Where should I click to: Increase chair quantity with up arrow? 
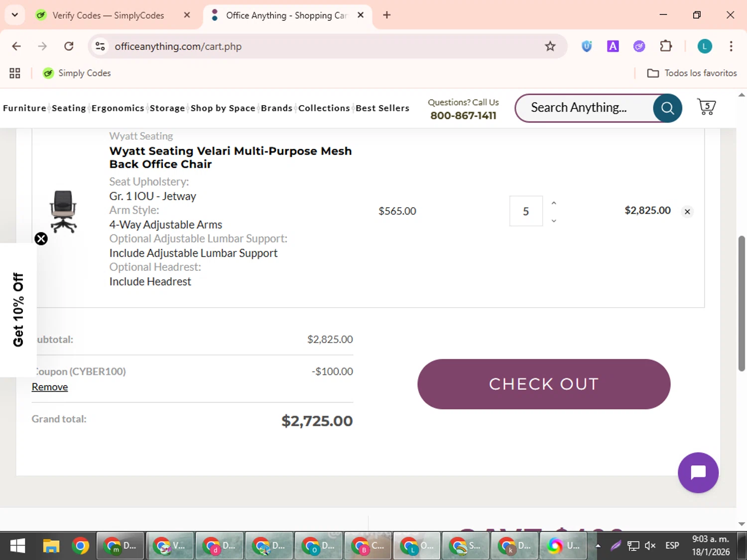[x=554, y=203]
